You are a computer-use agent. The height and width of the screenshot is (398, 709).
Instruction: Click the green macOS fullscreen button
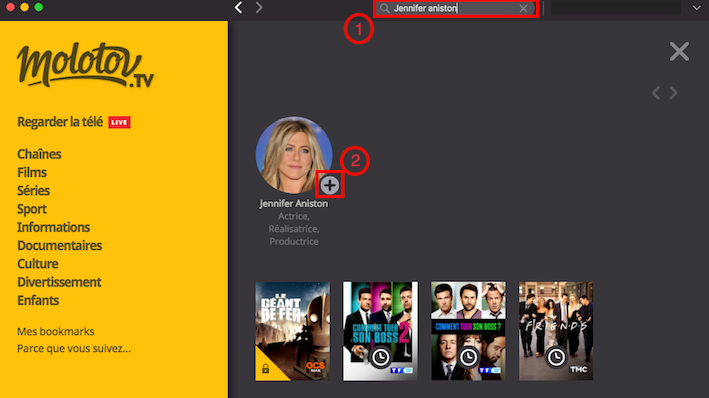click(39, 7)
